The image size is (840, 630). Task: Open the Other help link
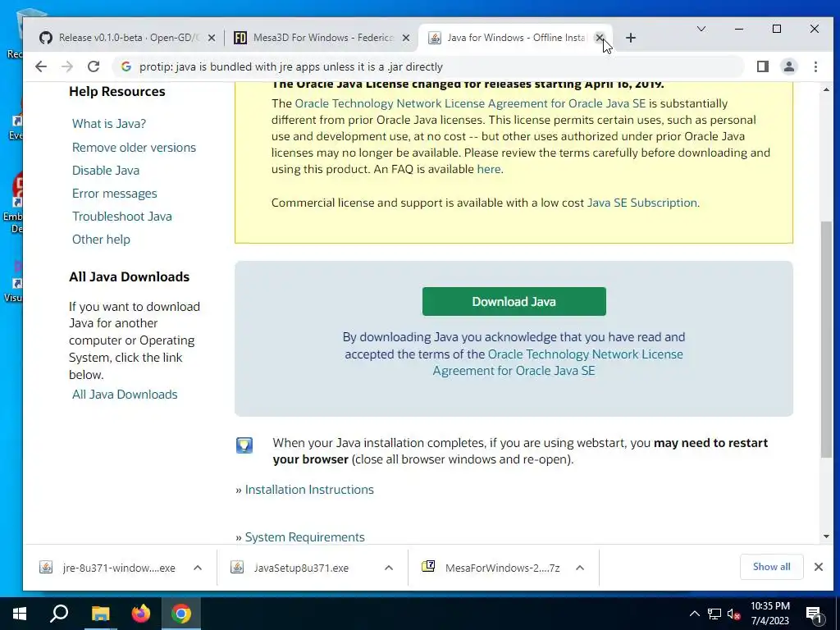pyautogui.click(x=101, y=240)
